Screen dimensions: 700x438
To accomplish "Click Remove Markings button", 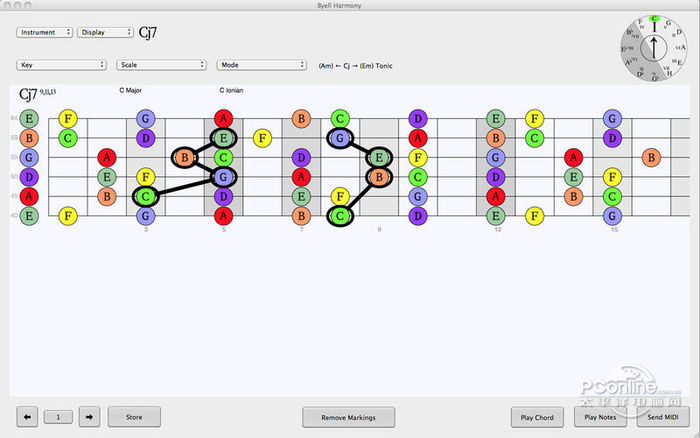I will (348, 417).
